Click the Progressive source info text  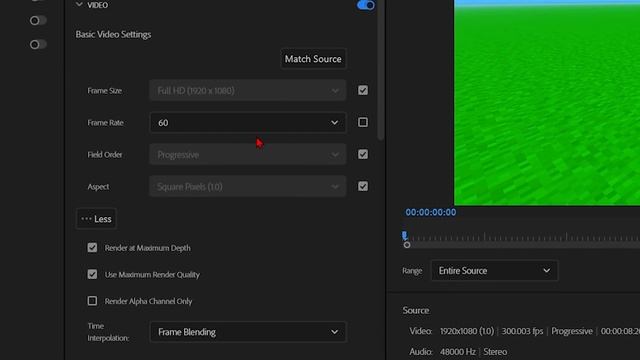(x=572, y=331)
